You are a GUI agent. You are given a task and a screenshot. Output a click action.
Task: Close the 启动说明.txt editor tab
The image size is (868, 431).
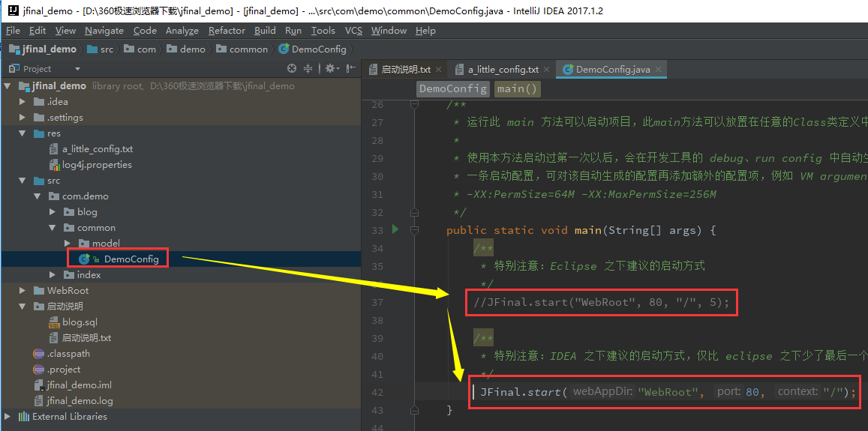(x=438, y=70)
